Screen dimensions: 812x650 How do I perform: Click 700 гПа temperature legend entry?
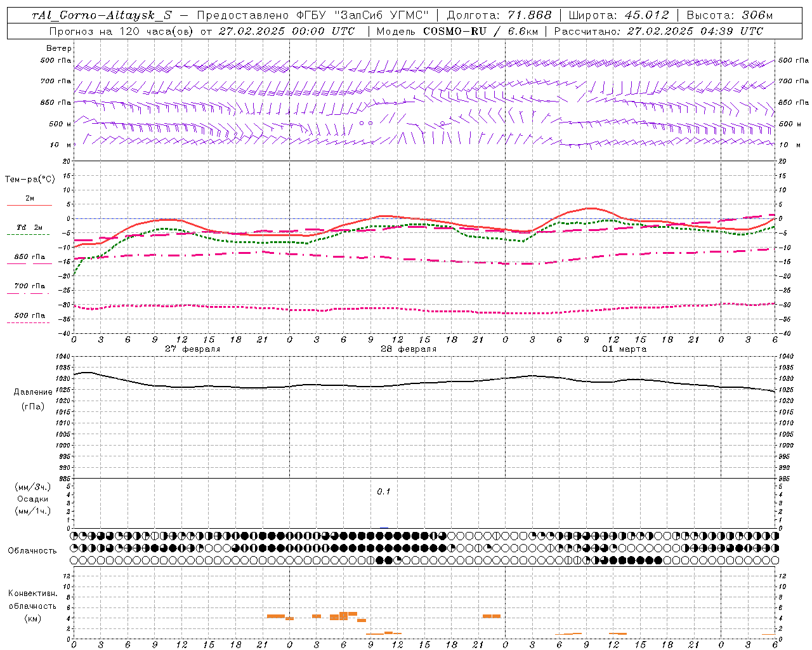[30, 286]
